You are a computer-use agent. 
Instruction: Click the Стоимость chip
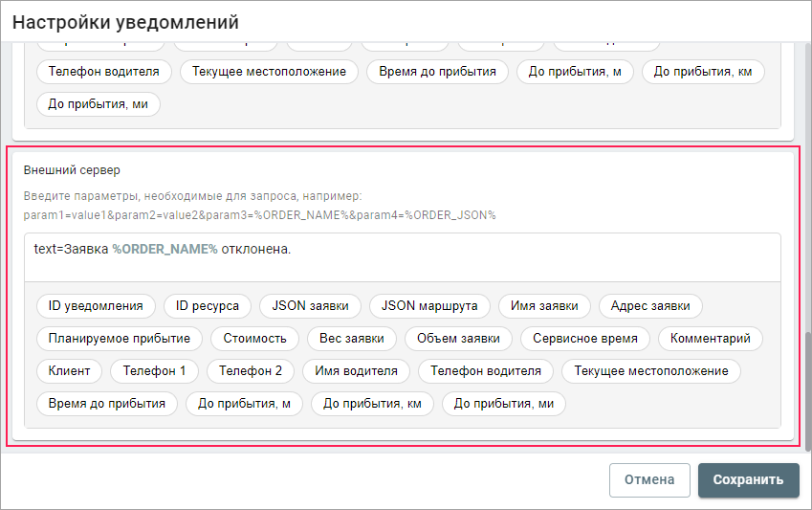pyautogui.click(x=254, y=339)
